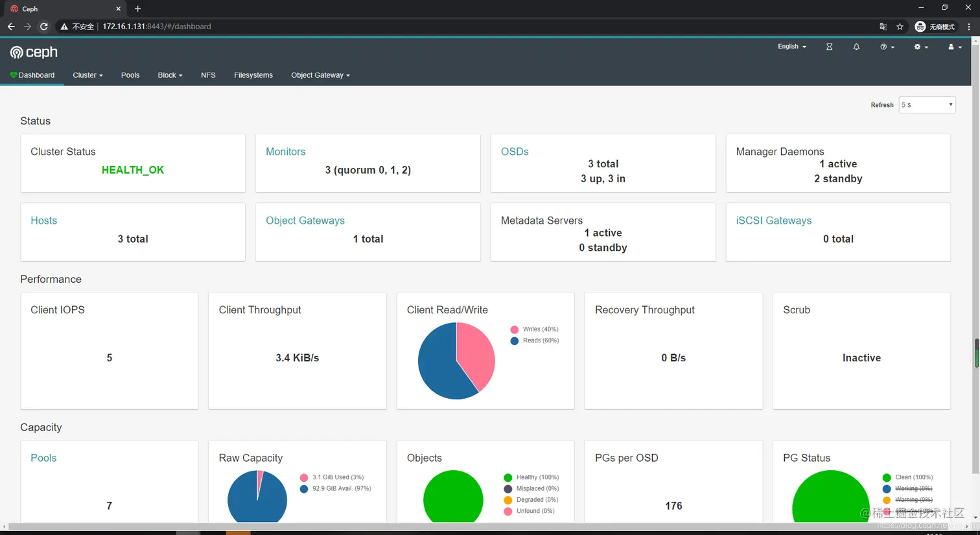Open a new browser tab
This screenshot has width=980, height=535.
pos(137,8)
